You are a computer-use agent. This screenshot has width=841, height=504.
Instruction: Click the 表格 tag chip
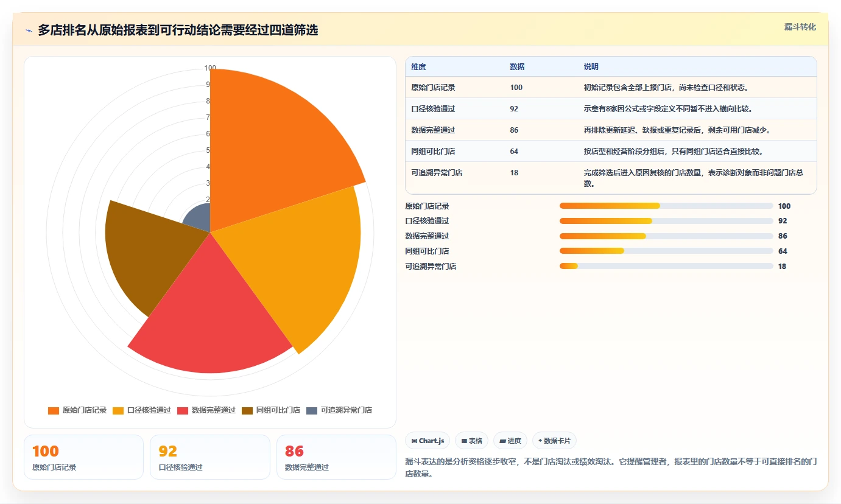pyautogui.click(x=472, y=441)
